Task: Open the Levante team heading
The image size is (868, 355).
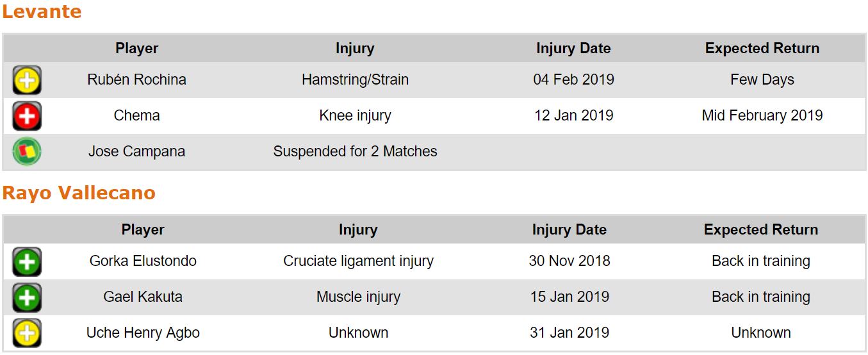Action: coord(42,12)
